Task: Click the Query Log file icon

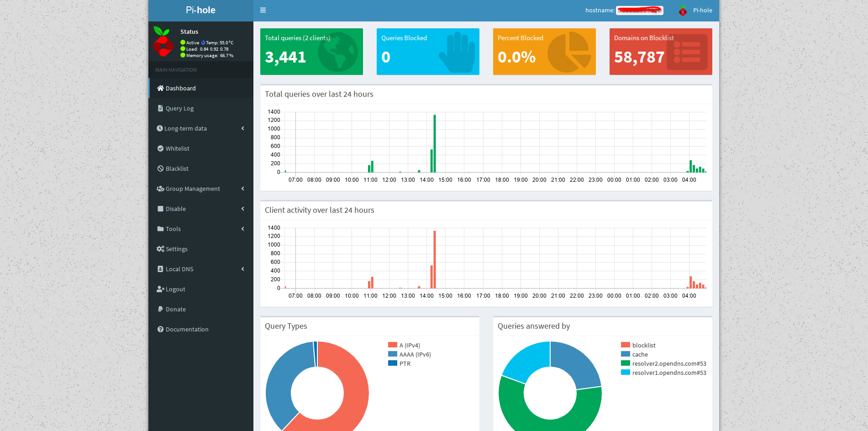Action: pyautogui.click(x=160, y=108)
